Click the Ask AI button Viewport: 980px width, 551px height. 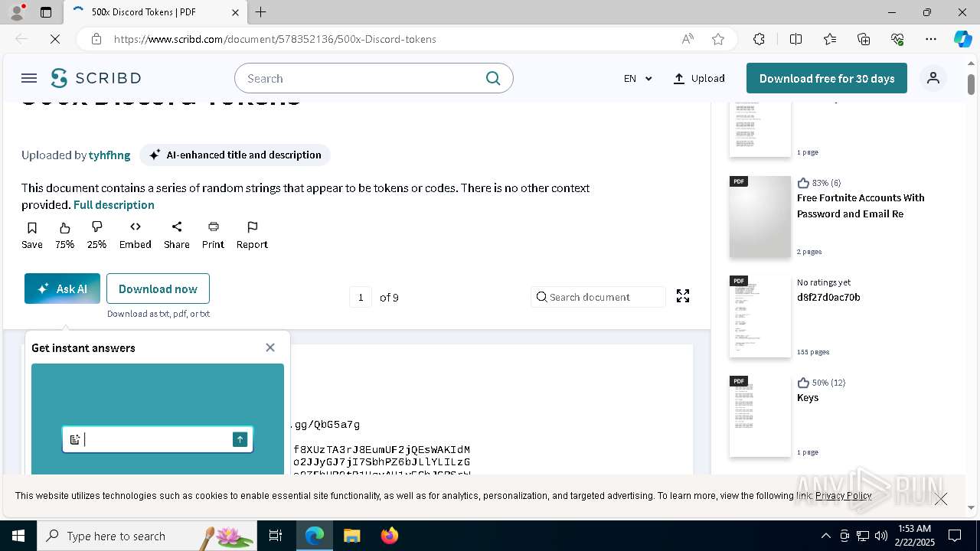pyautogui.click(x=62, y=289)
